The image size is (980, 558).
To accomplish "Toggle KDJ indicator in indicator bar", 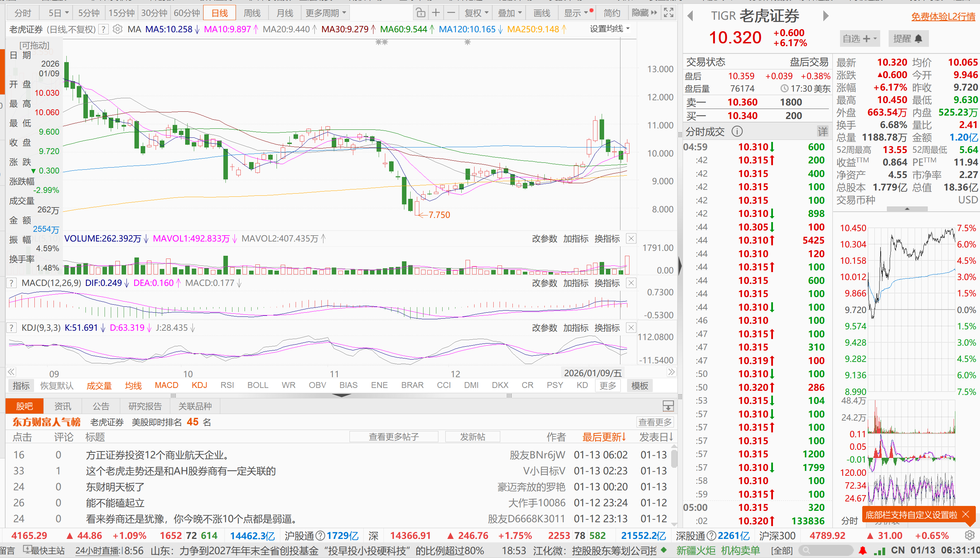I will tap(199, 385).
